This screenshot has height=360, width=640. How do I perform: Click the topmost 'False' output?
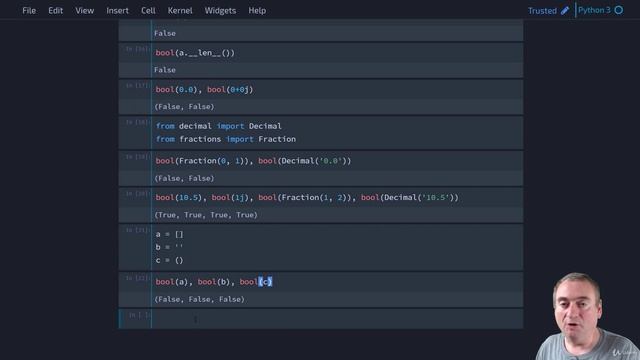tap(164, 33)
